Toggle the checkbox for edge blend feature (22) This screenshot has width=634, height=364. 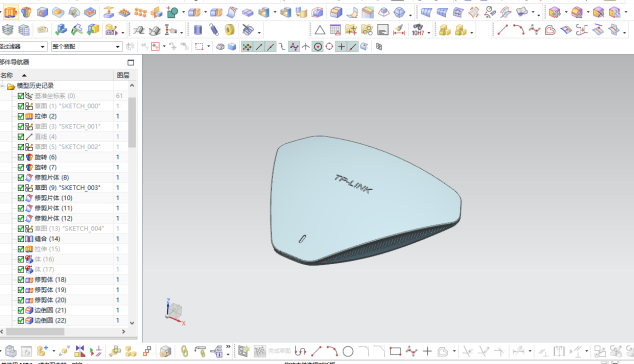click(21, 320)
